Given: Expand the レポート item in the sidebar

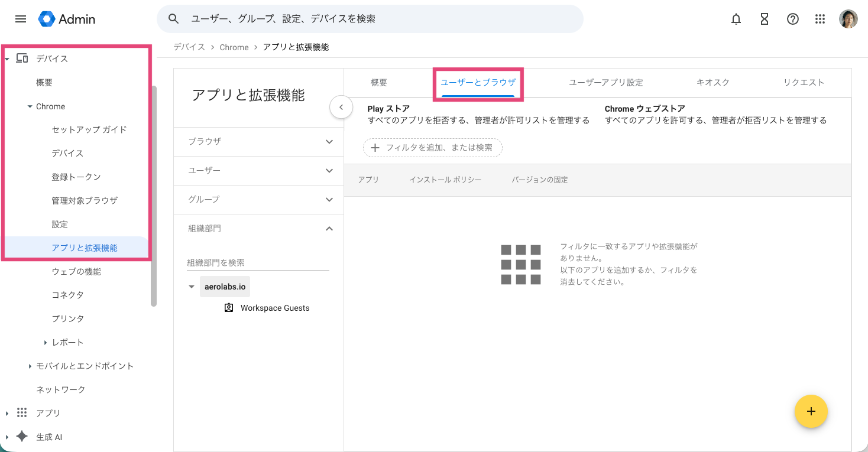Looking at the screenshot, I should (x=46, y=342).
